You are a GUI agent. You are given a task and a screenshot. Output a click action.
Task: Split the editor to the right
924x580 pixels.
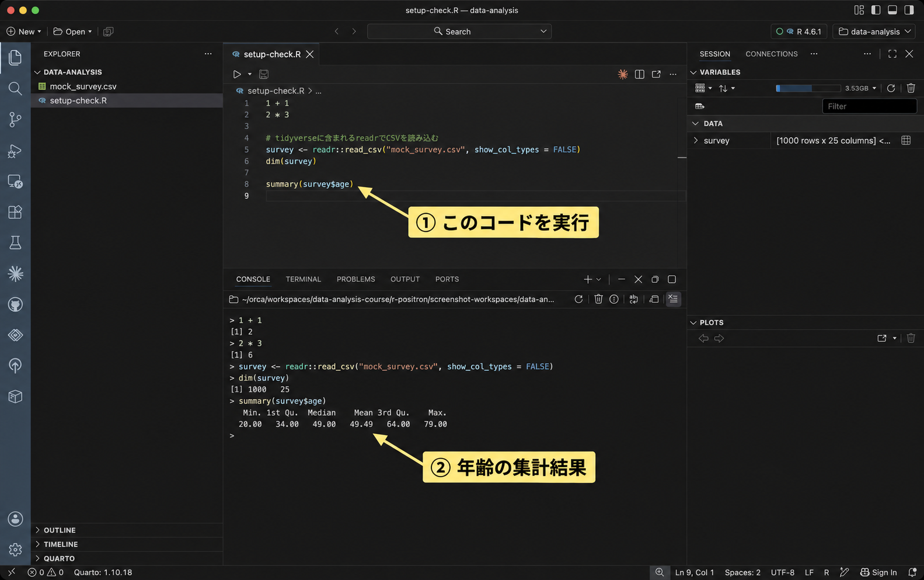coord(640,74)
